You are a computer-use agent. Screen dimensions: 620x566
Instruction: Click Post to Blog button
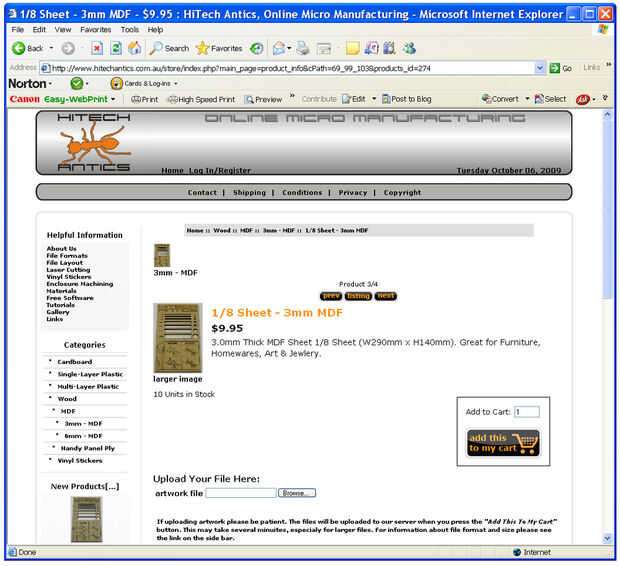406,99
